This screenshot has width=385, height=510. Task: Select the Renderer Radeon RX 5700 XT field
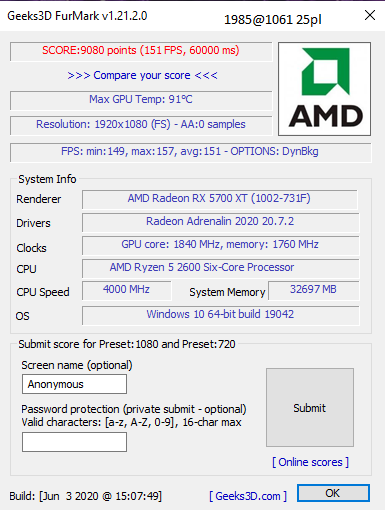coord(220,199)
